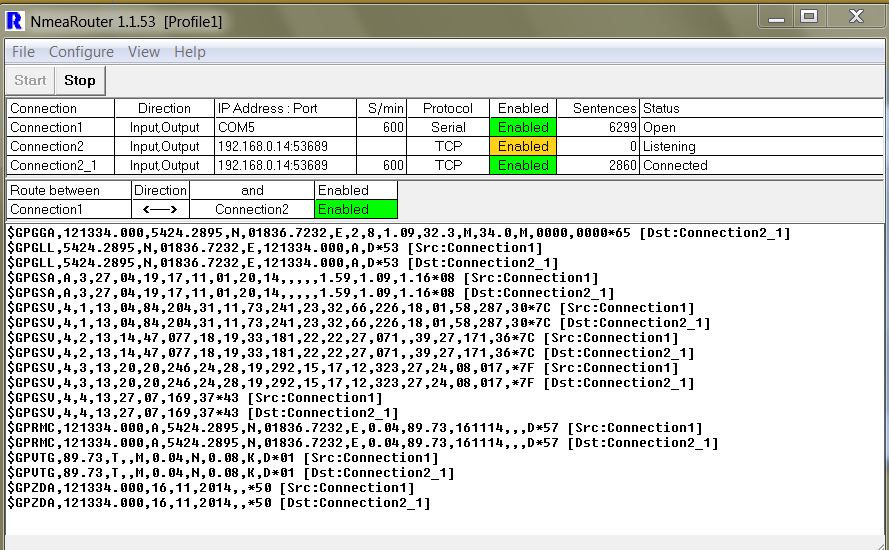Minimize the NmeaRouter window
Viewport: 889px width, 550px height.
pyautogui.click(x=776, y=16)
